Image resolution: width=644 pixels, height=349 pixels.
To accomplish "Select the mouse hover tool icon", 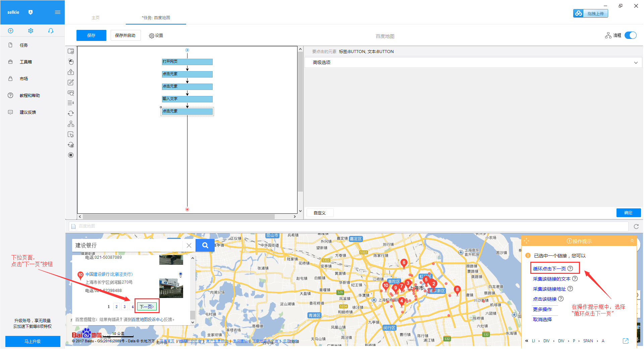I will click(x=71, y=135).
